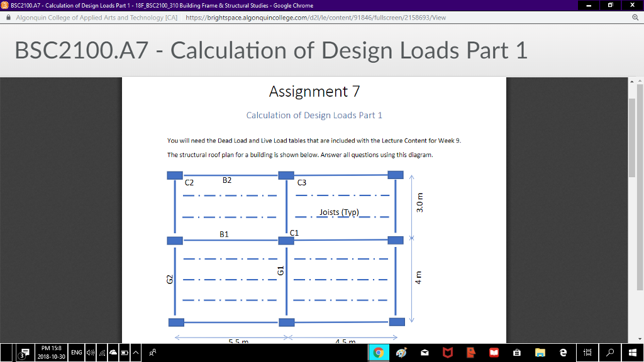
Task: Check the battery level indicator
Action: point(124,353)
